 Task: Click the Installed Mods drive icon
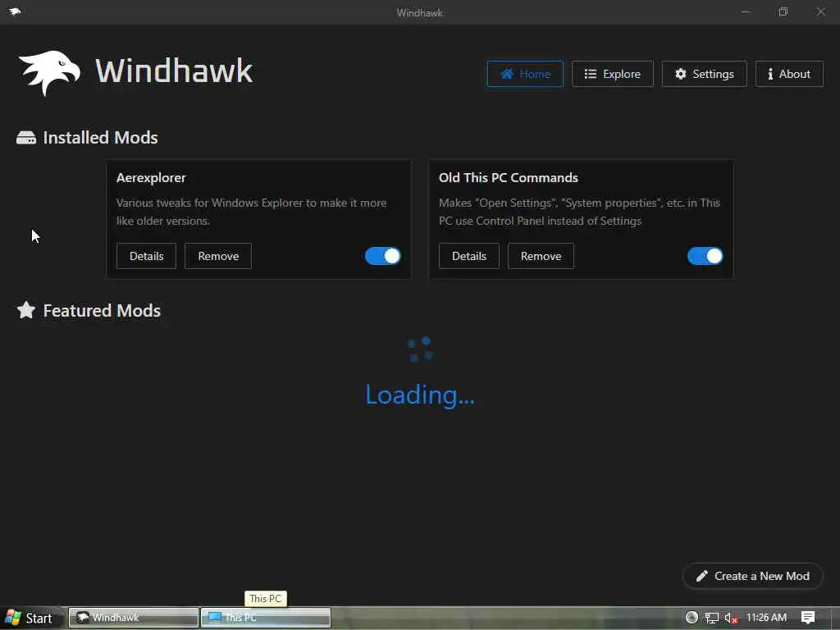point(26,138)
